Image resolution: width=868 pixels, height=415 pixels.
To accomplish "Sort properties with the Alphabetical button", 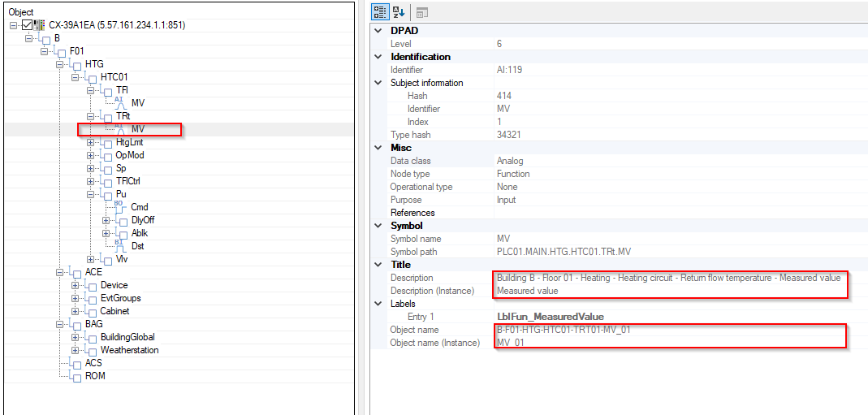I will pos(398,12).
